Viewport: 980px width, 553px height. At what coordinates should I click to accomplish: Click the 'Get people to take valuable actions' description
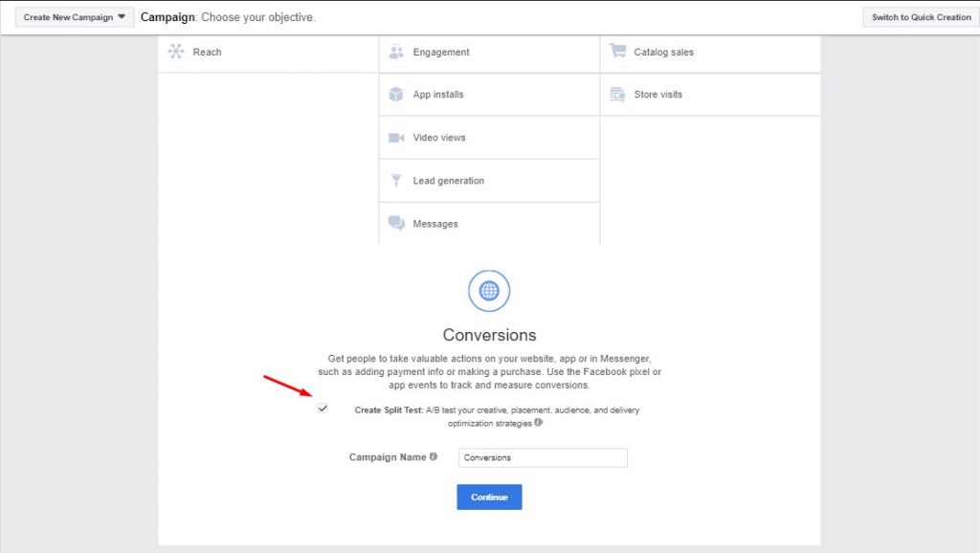[x=489, y=372]
